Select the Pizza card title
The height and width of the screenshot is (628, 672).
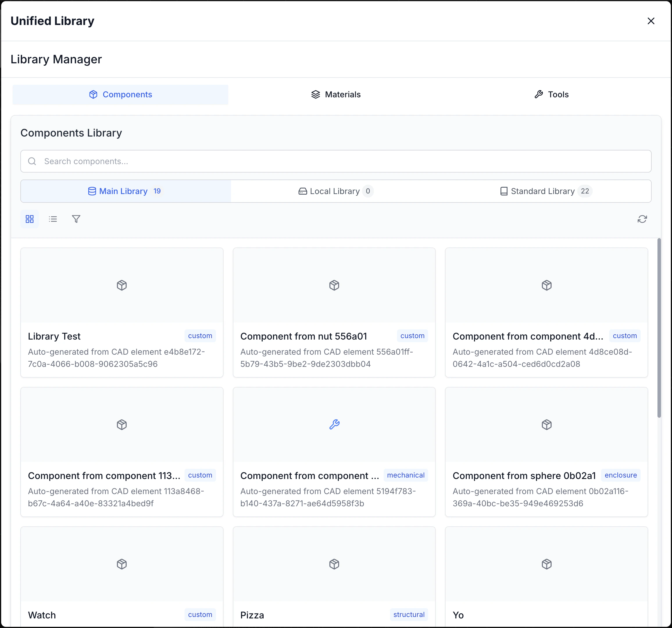tap(252, 616)
